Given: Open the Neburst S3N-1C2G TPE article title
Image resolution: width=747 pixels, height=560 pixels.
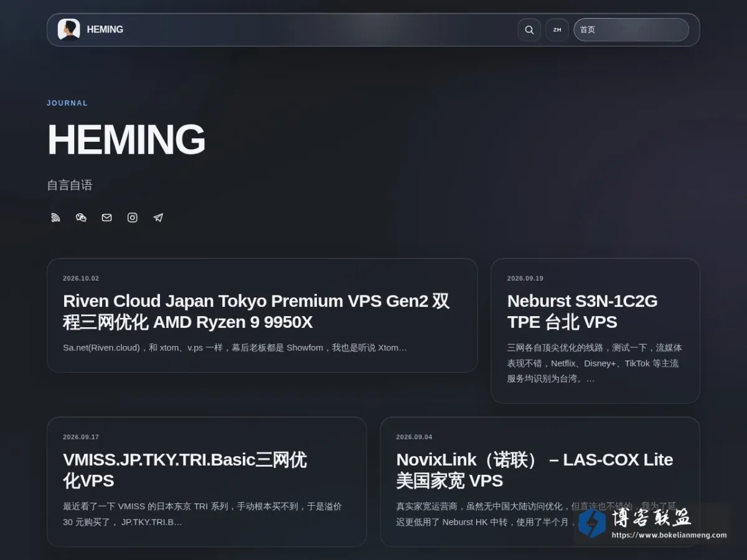Looking at the screenshot, I should (x=582, y=311).
